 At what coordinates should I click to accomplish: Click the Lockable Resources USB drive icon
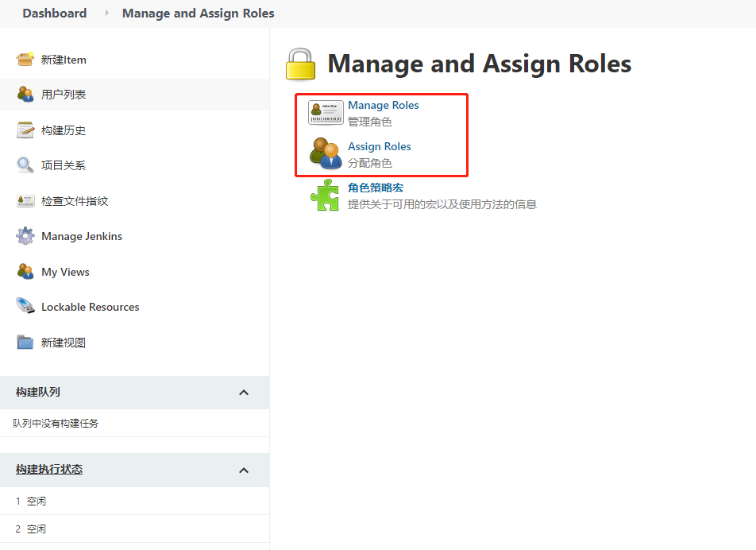point(25,307)
